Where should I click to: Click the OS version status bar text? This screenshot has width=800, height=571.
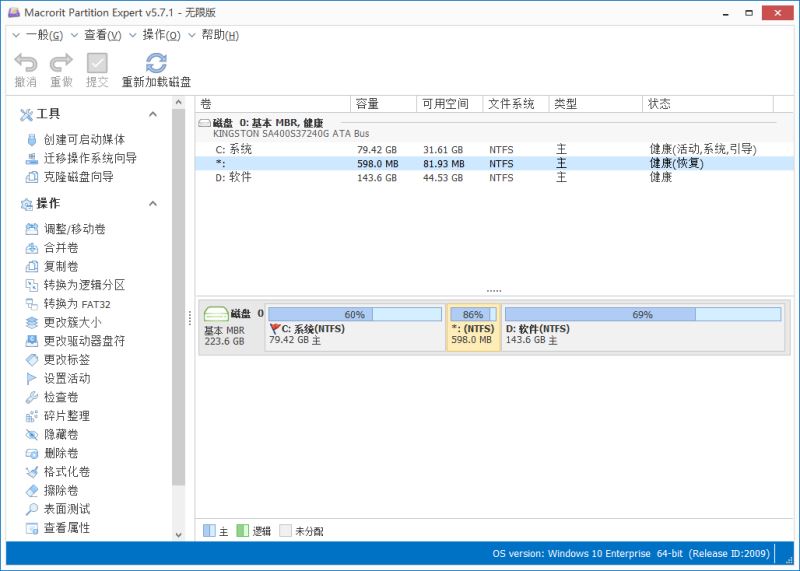coord(631,554)
